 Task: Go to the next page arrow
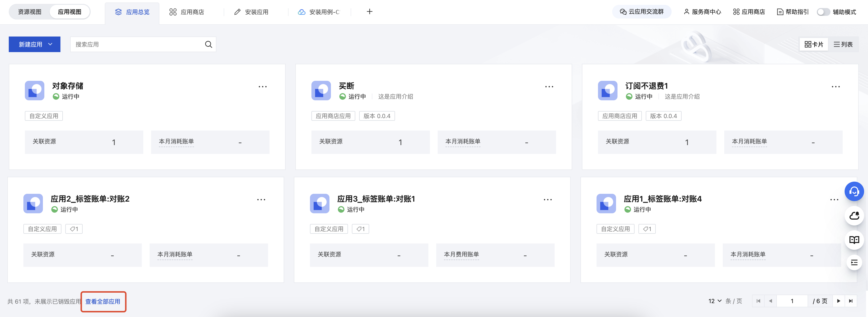coord(838,301)
